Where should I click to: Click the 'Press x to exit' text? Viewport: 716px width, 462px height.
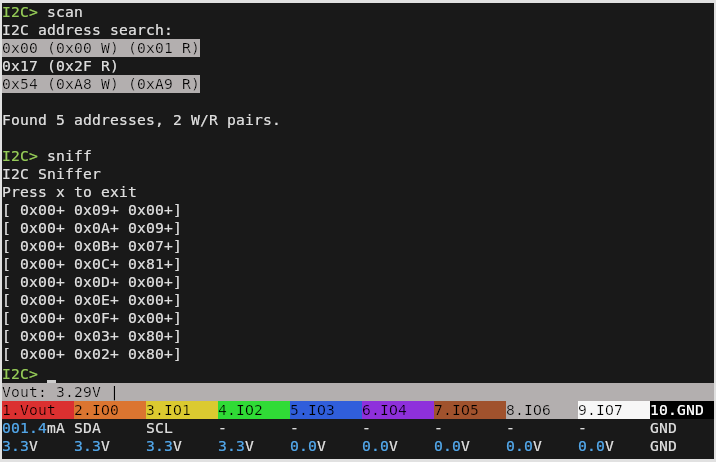click(69, 192)
